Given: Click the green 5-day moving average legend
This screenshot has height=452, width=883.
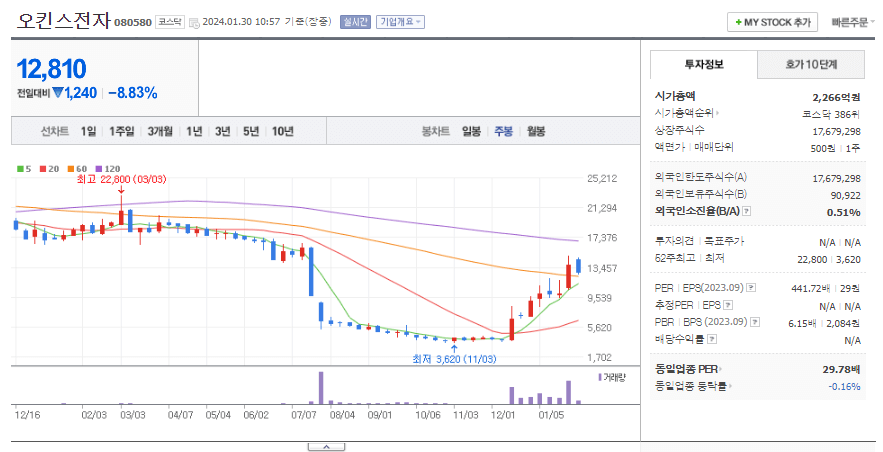Looking at the screenshot, I should coord(24,169).
